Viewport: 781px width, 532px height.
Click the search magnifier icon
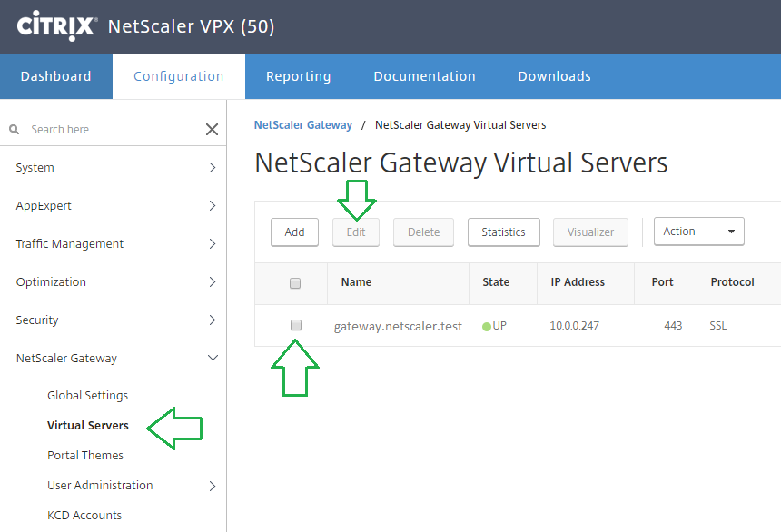tap(14, 129)
